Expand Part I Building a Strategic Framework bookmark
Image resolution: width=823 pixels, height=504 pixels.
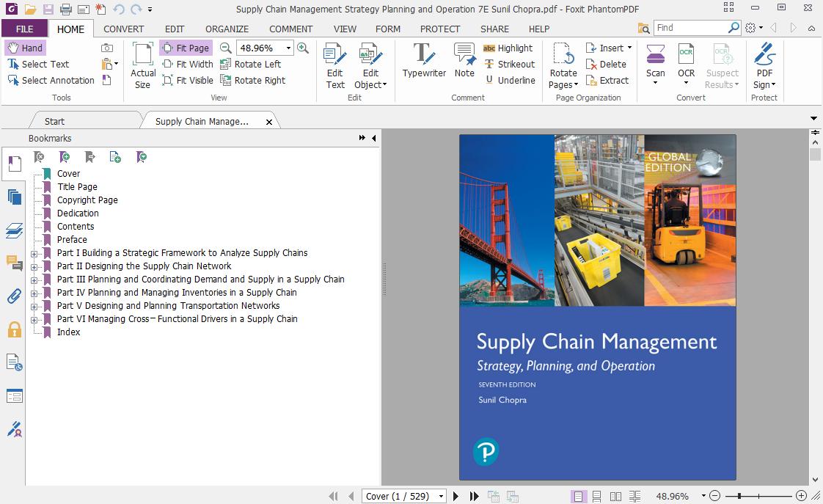tap(34, 254)
